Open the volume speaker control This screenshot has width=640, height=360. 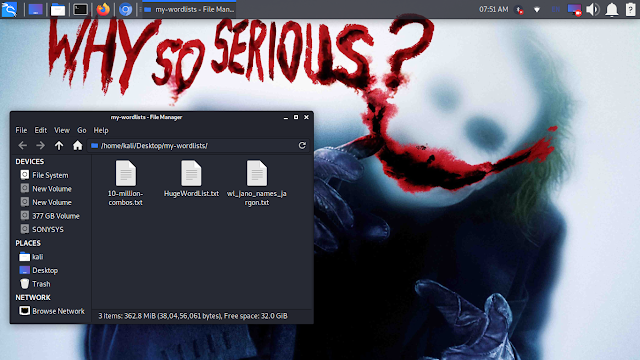[x=593, y=9]
